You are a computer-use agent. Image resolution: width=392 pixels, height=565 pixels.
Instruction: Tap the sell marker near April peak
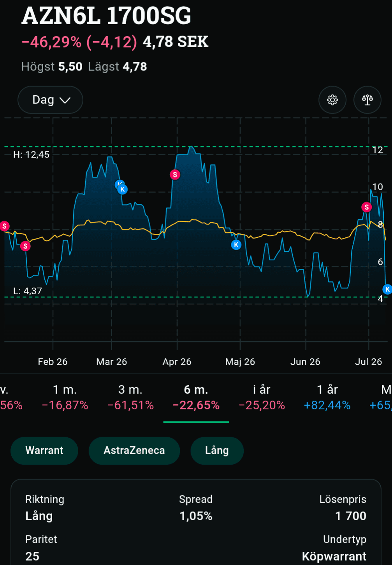pyautogui.click(x=175, y=175)
